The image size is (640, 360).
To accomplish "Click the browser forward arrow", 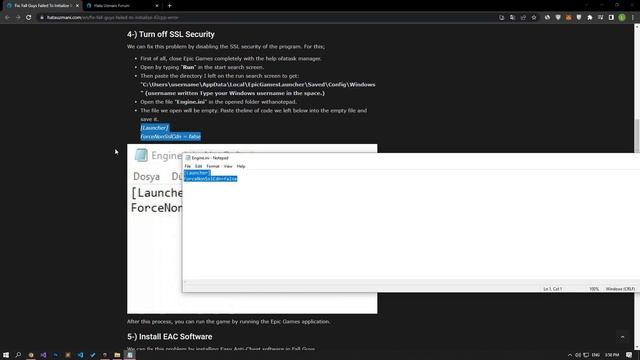I will coord(18,18).
